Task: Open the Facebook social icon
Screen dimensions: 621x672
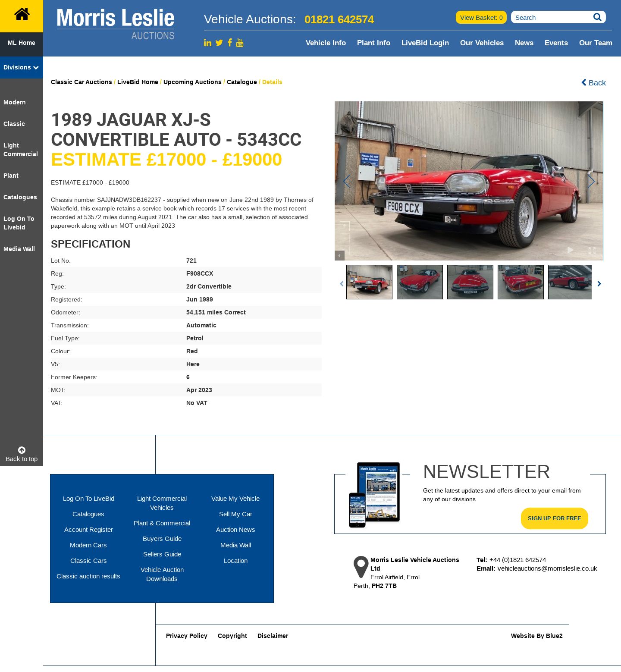Action: 230,42
